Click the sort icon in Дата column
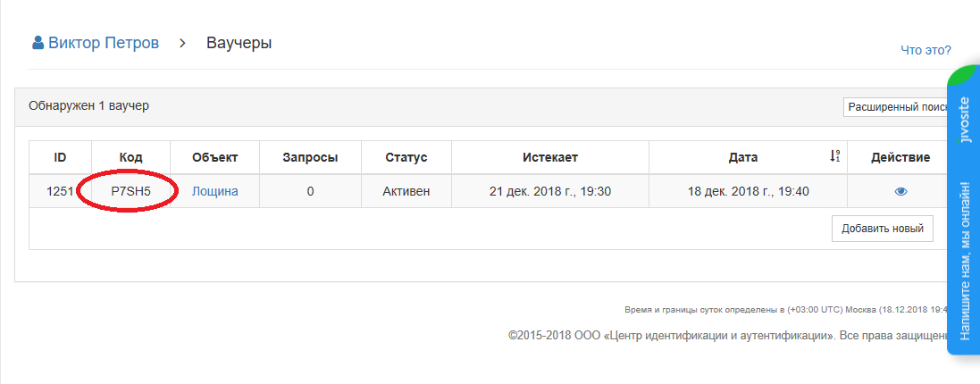 coord(834,156)
